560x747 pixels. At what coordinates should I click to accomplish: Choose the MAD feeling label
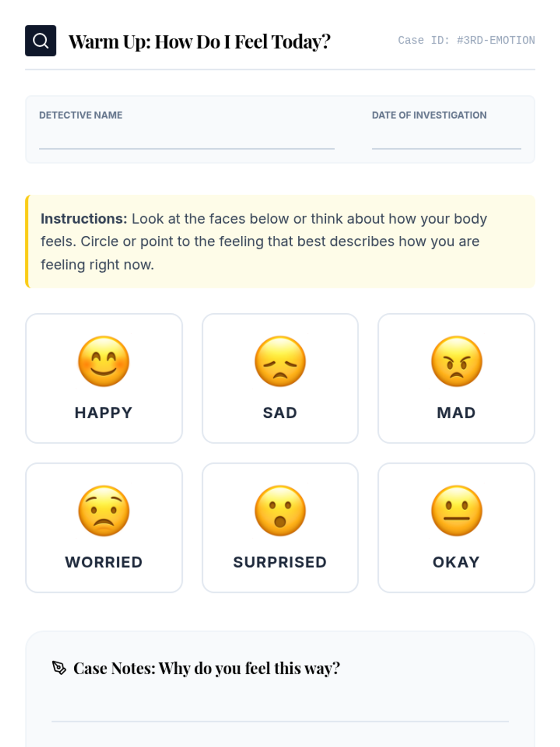coord(456,413)
